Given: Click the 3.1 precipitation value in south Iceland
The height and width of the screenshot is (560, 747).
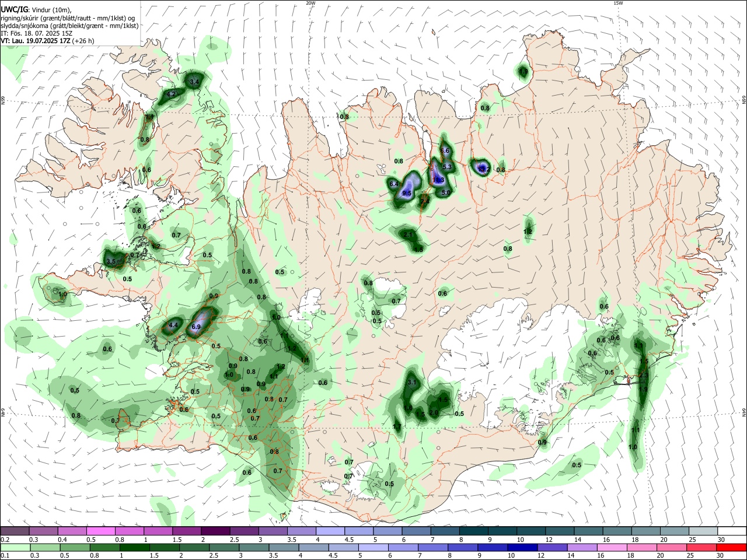Looking at the screenshot, I should point(411,382).
